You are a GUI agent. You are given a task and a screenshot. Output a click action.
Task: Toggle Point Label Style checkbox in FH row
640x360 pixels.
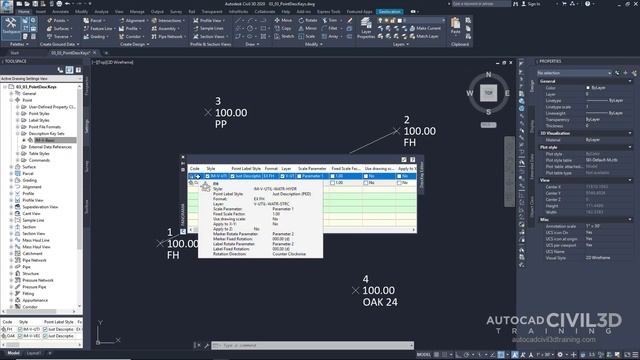coord(233,176)
